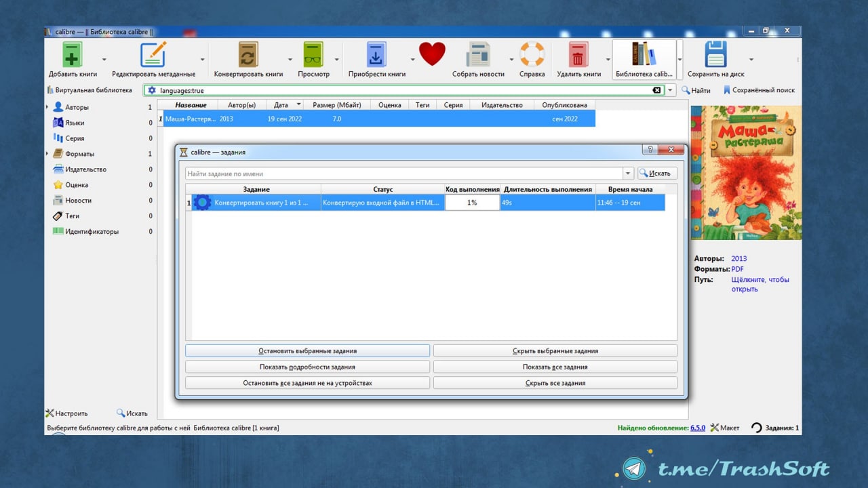Select Formats (Форматы) in the tag browser

click(79, 154)
